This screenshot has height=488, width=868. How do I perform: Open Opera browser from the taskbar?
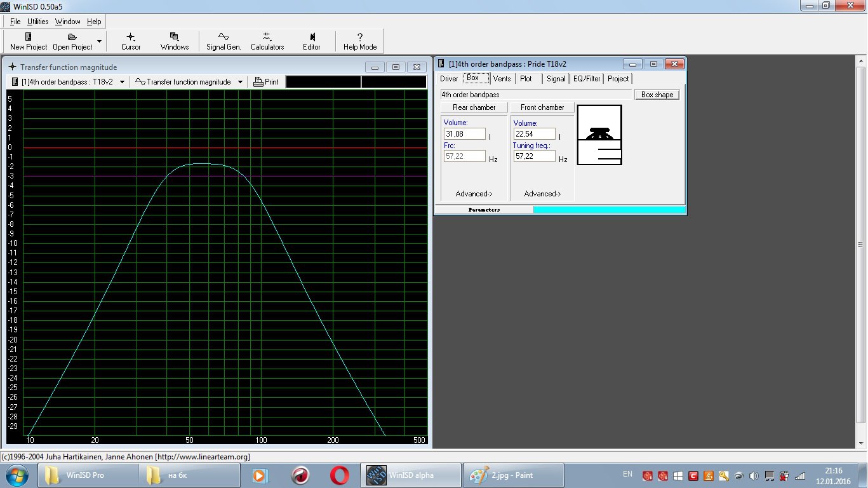coord(339,475)
